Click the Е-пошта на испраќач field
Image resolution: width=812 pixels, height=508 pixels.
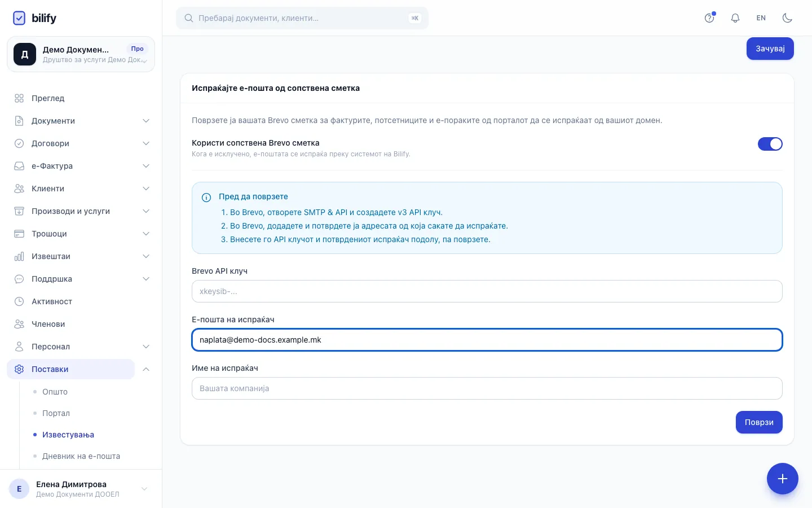(x=487, y=340)
